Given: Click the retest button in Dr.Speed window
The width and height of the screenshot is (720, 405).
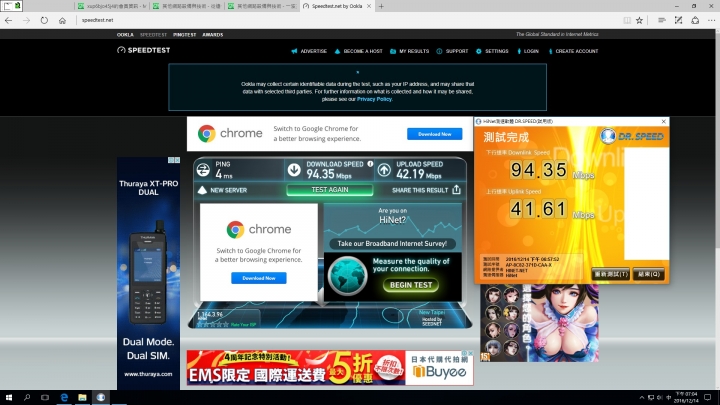Looking at the screenshot, I should [x=610, y=274].
